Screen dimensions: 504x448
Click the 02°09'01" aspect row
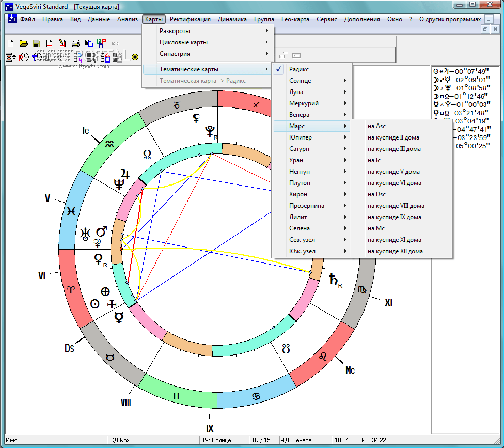click(x=462, y=80)
